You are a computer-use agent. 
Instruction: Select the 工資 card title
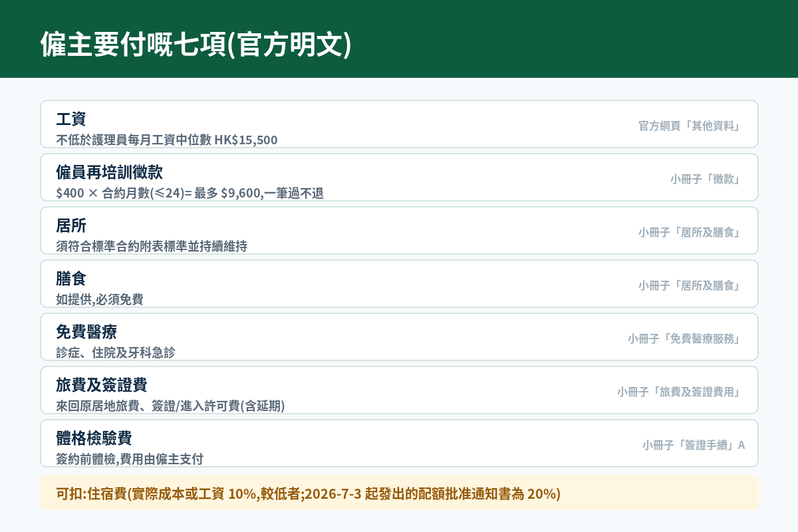pos(71,119)
